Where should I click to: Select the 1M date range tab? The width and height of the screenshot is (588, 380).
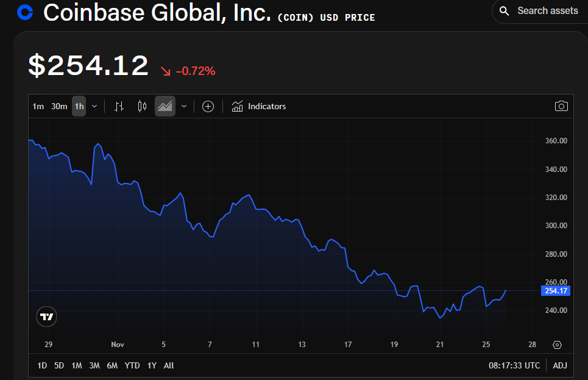[x=77, y=366]
